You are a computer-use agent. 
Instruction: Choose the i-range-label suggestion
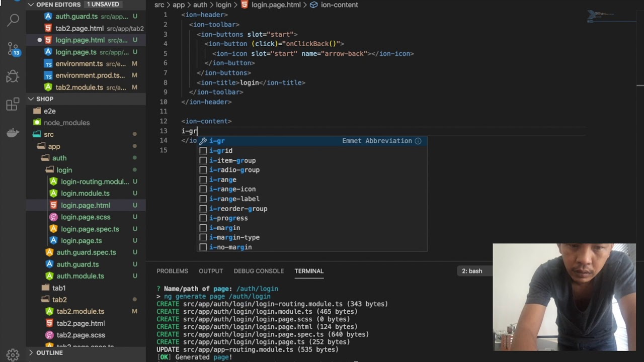click(312, 199)
